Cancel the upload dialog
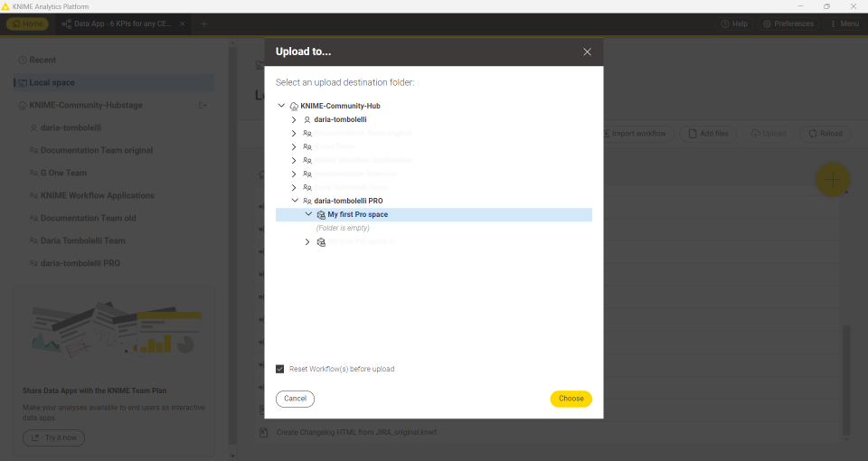Image resolution: width=868 pixels, height=461 pixels. [295, 399]
